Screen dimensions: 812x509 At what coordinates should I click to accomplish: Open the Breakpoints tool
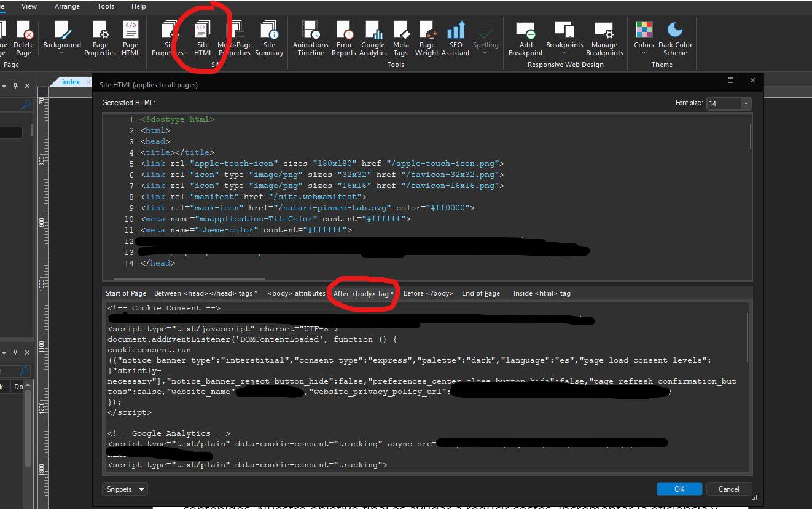[x=564, y=34]
